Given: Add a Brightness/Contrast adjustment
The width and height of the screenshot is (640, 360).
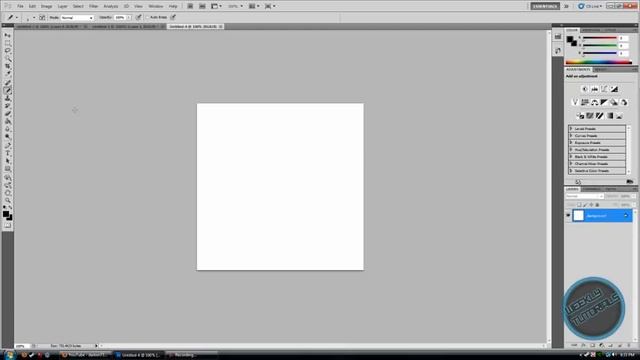Looking at the screenshot, I should tap(584, 89).
